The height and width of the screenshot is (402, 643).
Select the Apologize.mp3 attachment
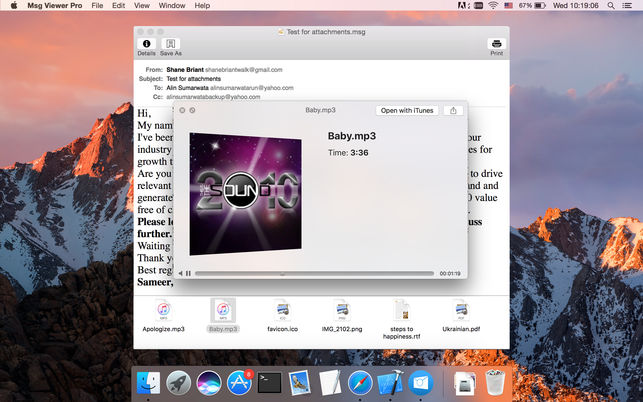(163, 311)
